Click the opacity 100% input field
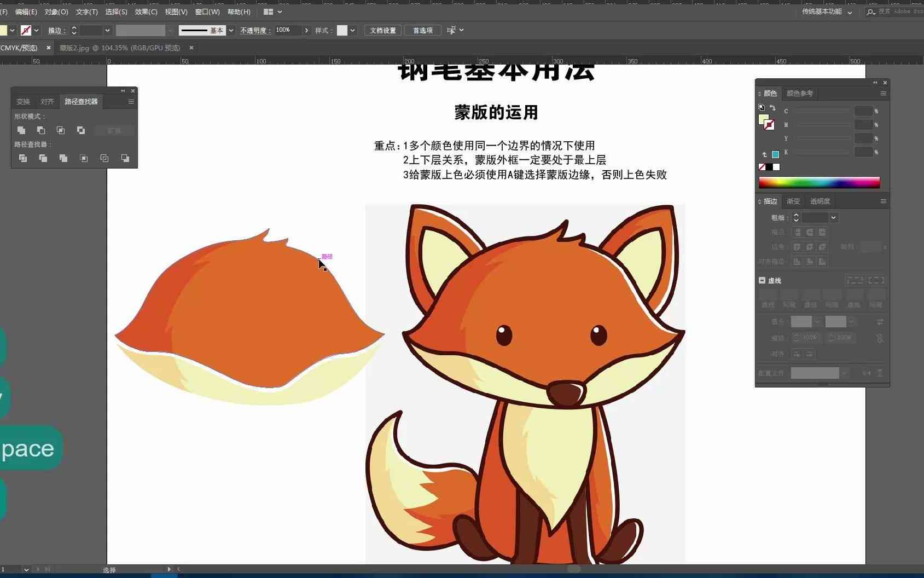924x578 pixels. [287, 30]
